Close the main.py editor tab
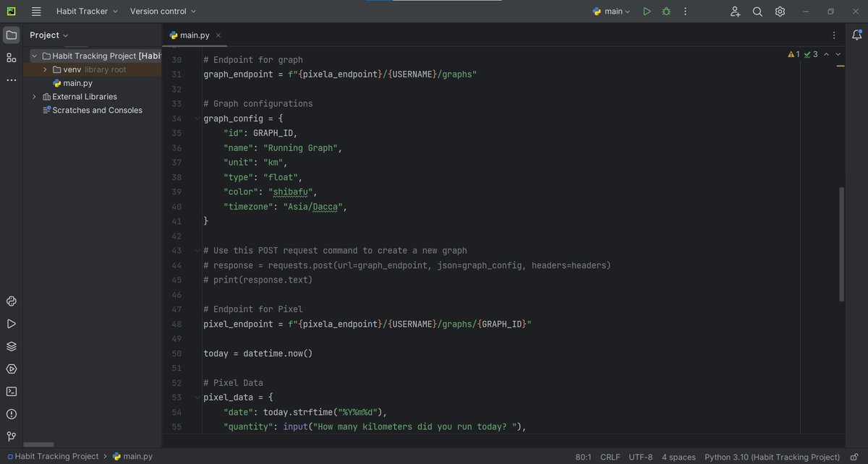This screenshot has height=464, width=868. coord(218,35)
